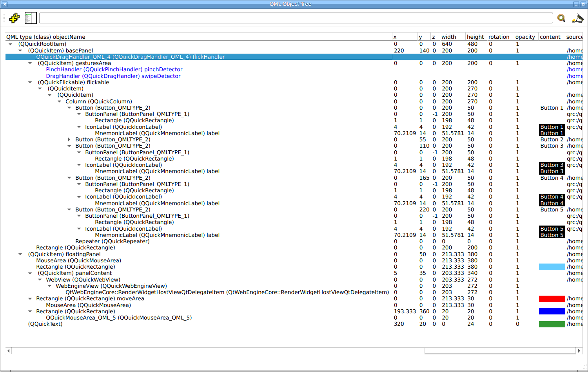Select the swipeDetector DragHandler link

(113, 76)
